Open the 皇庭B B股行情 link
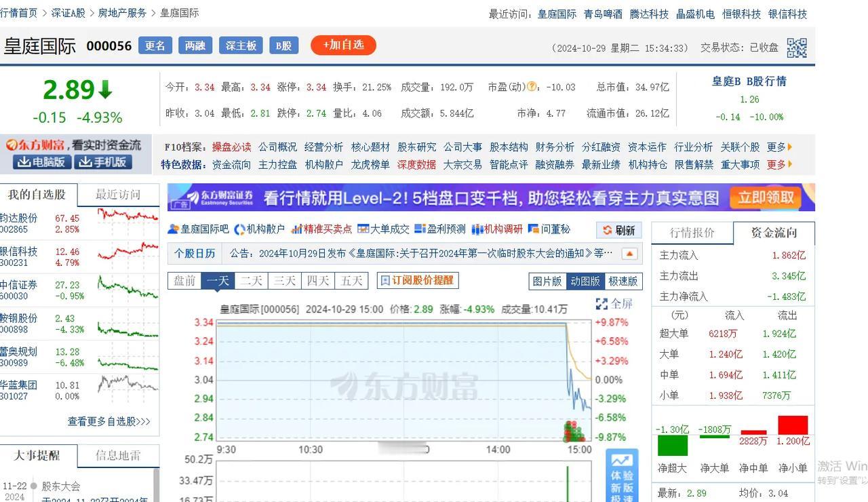The height and width of the screenshot is (502, 868). coord(749,81)
